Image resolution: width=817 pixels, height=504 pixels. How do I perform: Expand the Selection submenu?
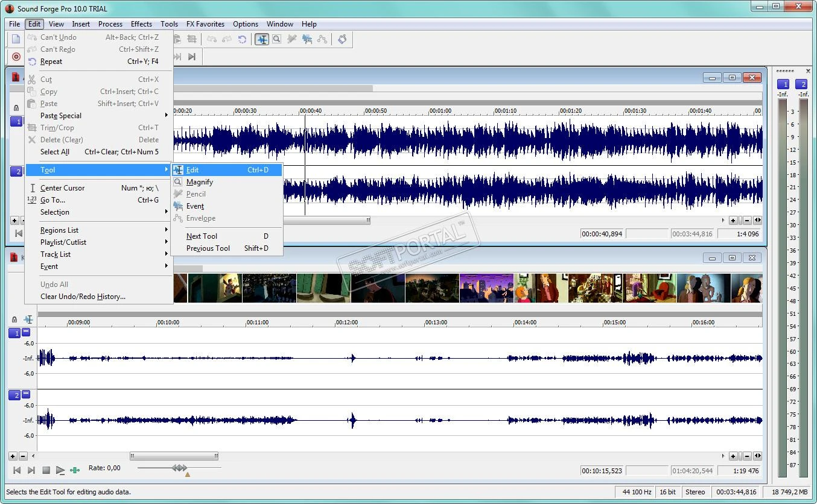click(99, 212)
